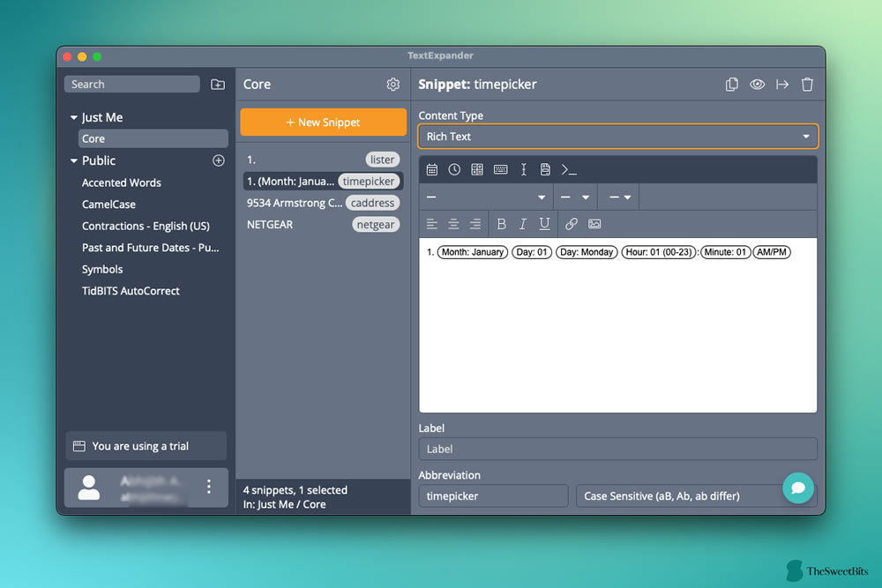Insert a date macro with the calendar icon
The height and width of the screenshot is (588, 882).
click(432, 169)
